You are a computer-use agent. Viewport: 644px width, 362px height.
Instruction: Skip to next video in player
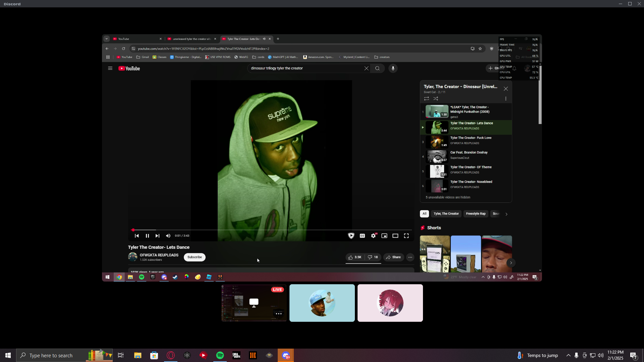[x=157, y=236]
